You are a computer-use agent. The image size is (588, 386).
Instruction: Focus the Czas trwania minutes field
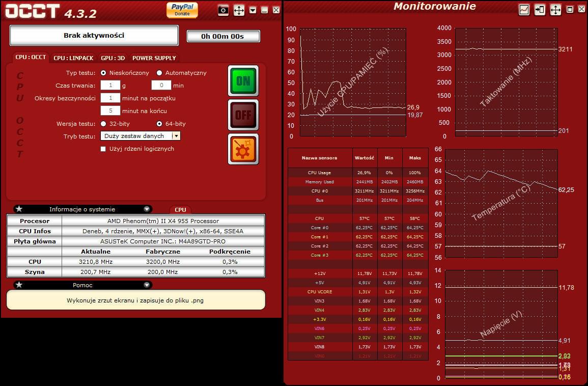[161, 85]
